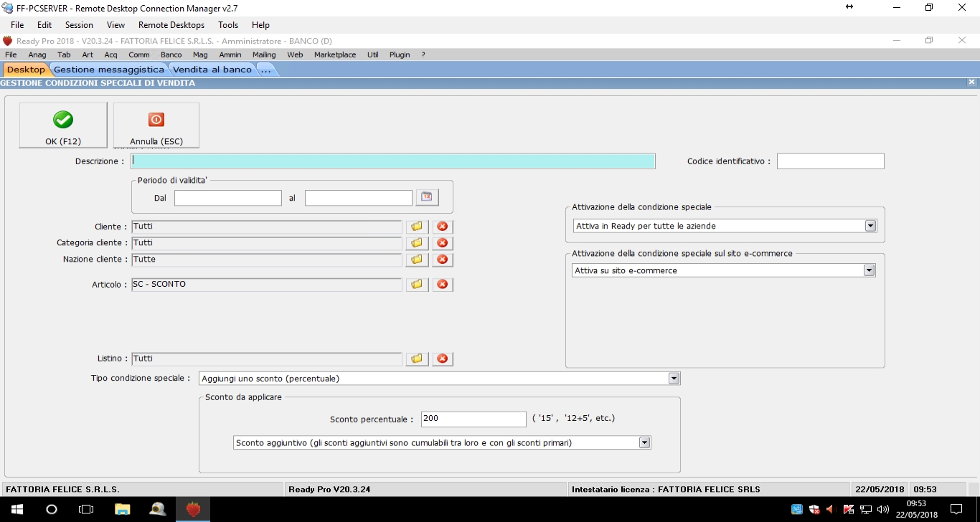Click the Sconto percentuale field

[x=473, y=419]
